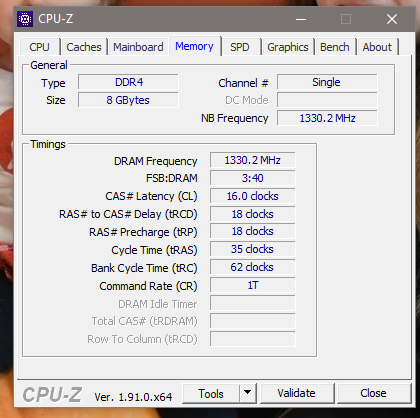
Task: Click the 'CPU-Z' title bar text
Action: pyautogui.click(x=56, y=19)
